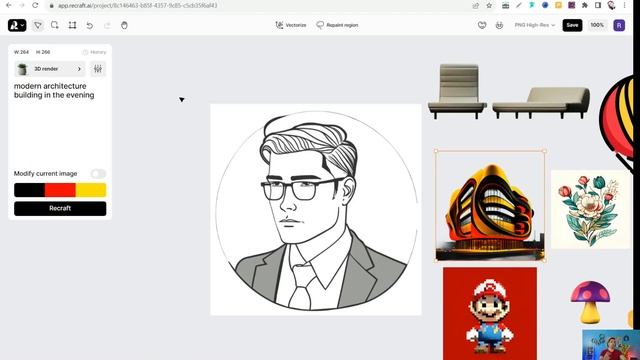Image resolution: width=640 pixels, height=360 pixels.
Task: Select the side-view chaise lounge render
Action: click(541, 102)
